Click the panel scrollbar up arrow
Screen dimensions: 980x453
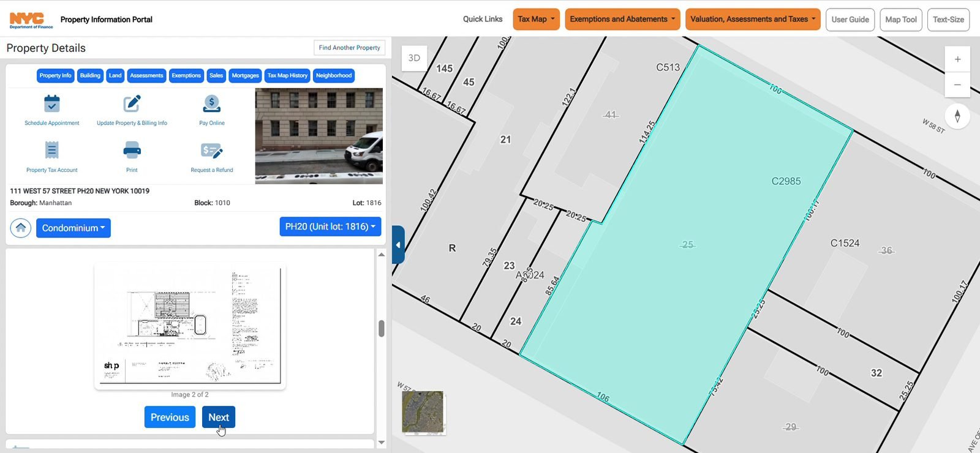point(382,255)
